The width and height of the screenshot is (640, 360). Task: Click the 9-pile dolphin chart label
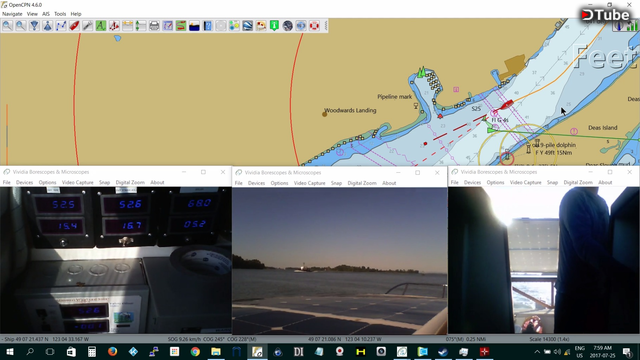558,145
